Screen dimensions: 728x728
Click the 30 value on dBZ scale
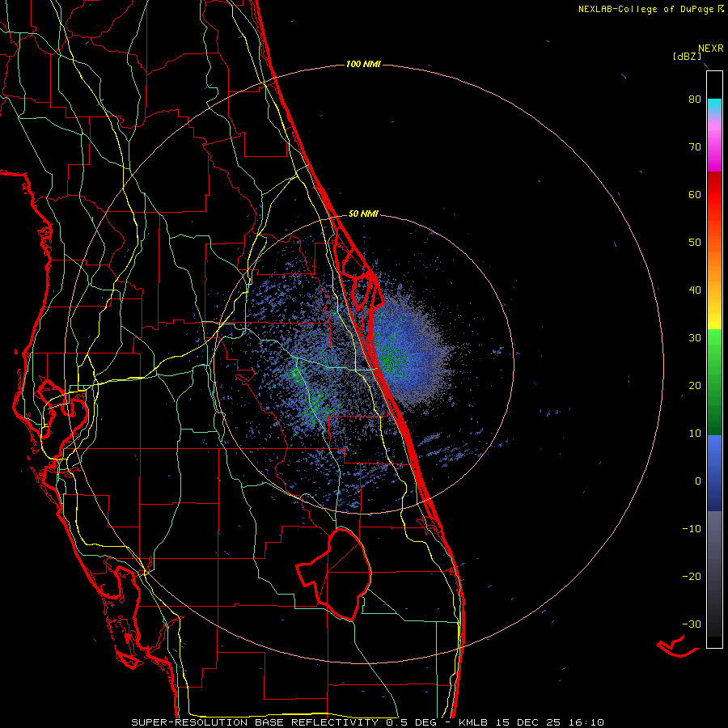[695, 338]
